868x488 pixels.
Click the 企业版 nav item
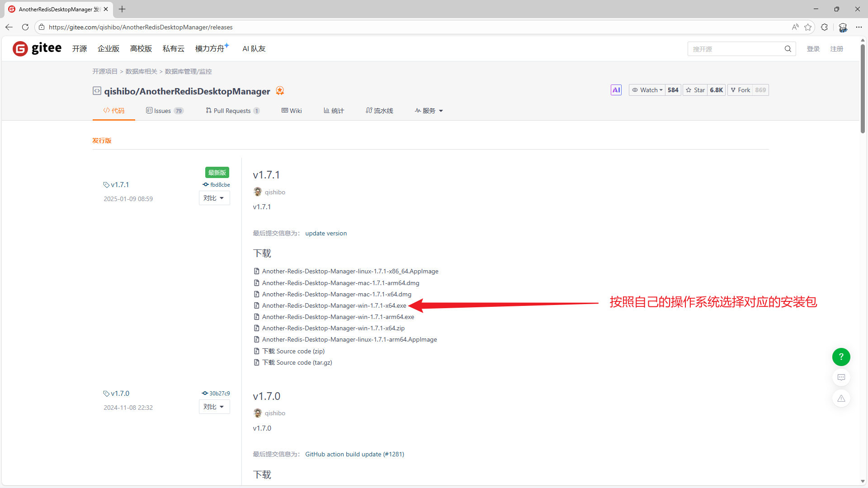(108, 49)
